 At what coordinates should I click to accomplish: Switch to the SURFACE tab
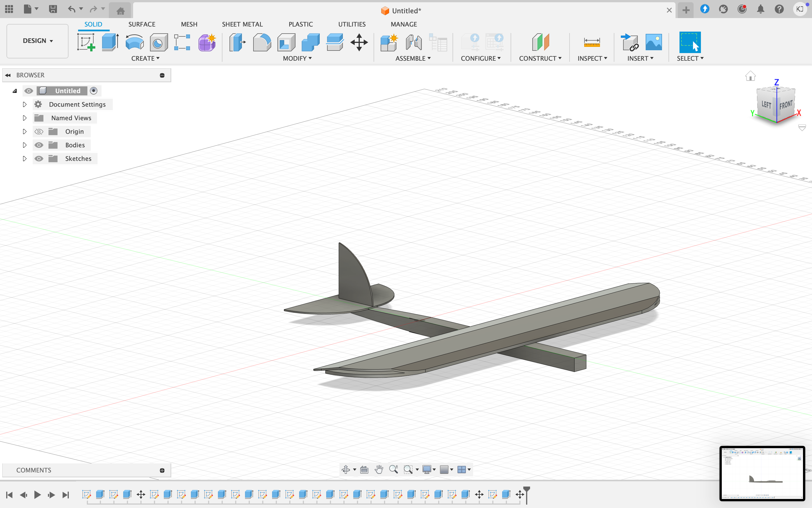142,24
